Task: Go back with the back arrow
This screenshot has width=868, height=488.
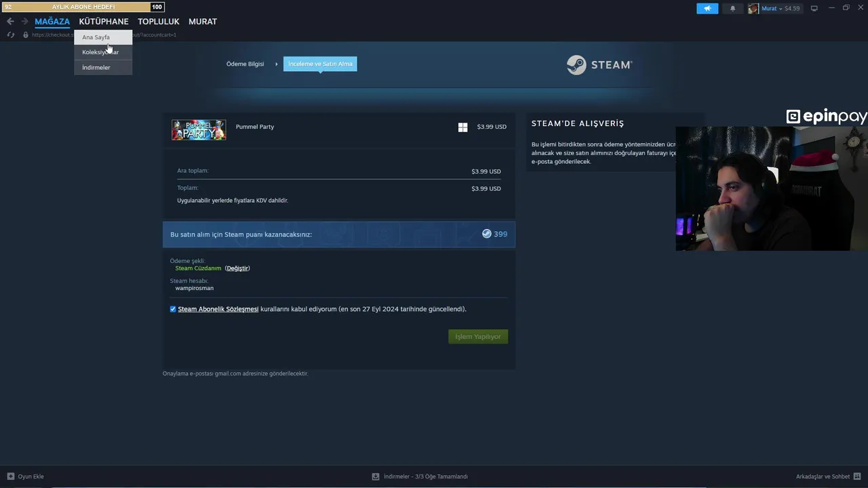Action: click(x=10, y=21)
